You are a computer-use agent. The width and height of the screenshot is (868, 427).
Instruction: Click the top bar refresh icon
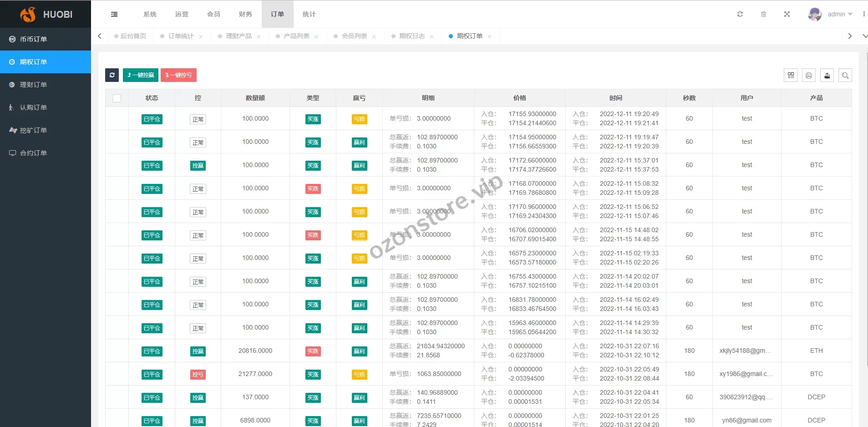(740, 15)
